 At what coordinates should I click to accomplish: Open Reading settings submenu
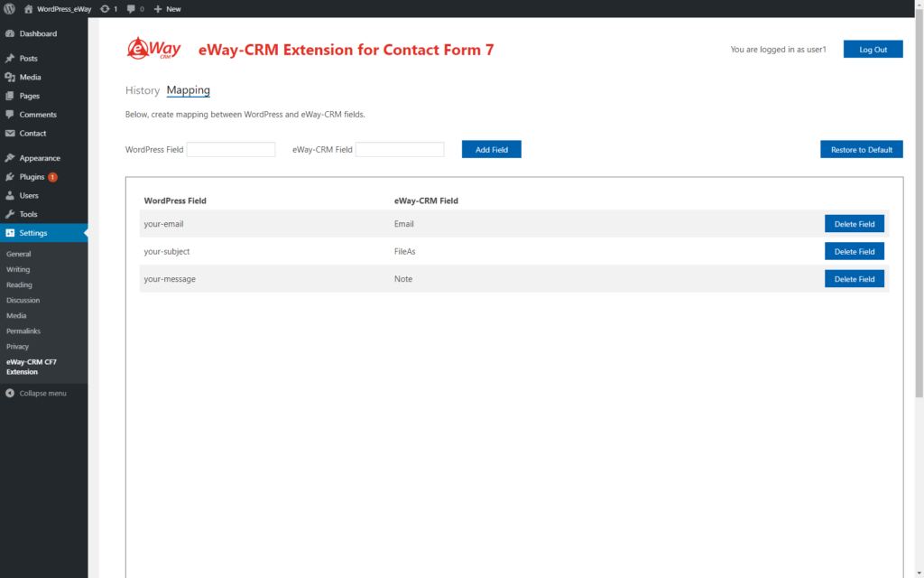(20, 284)
